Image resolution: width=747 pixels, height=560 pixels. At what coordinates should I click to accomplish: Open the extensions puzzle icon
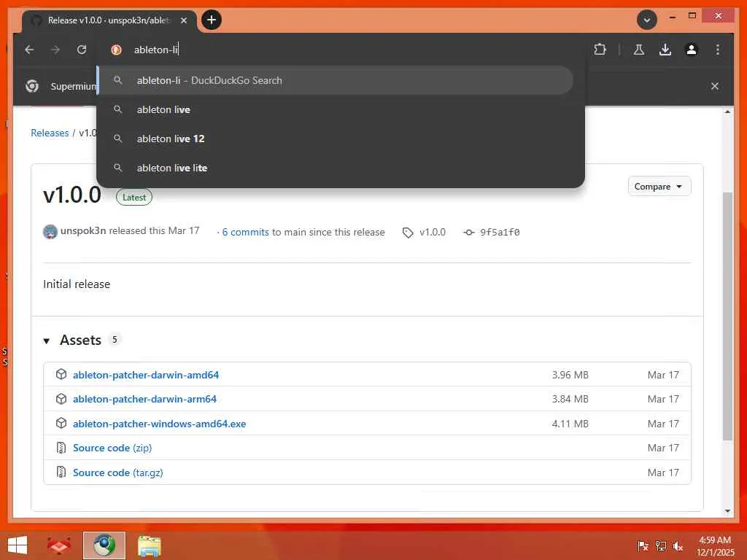(600, 50)
